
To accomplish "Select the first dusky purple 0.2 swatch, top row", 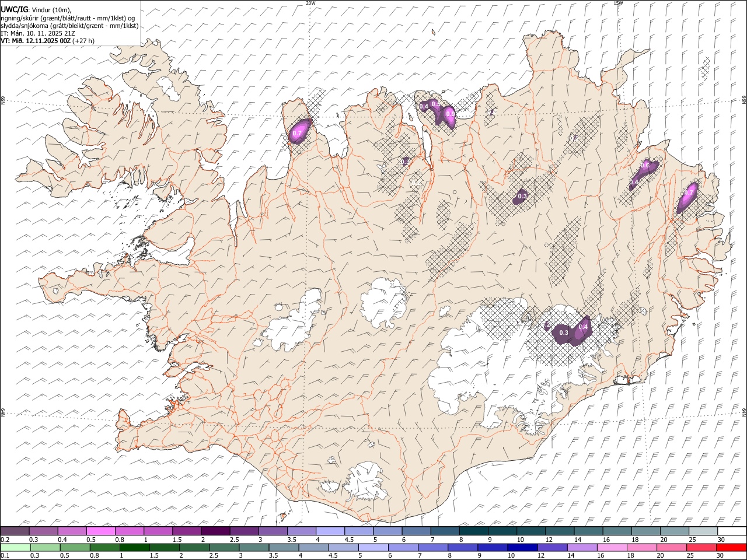I will 15,531.
